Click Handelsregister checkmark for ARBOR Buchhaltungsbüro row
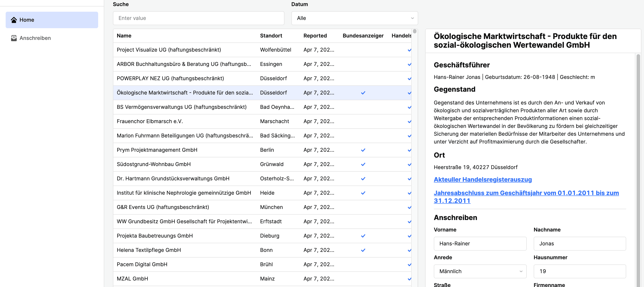Viewport: 644px width, 287px height. 409,64
